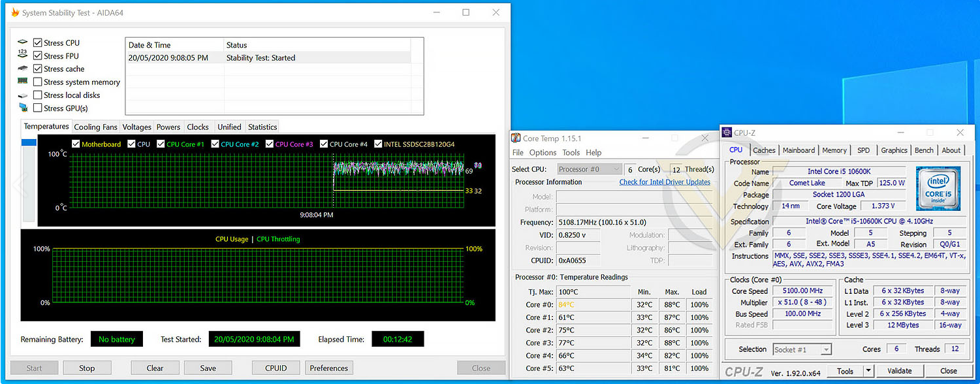This screenshot has height=384, width=980.
Task: Switch to Cooling Fans tab
Action: point(95,127)
